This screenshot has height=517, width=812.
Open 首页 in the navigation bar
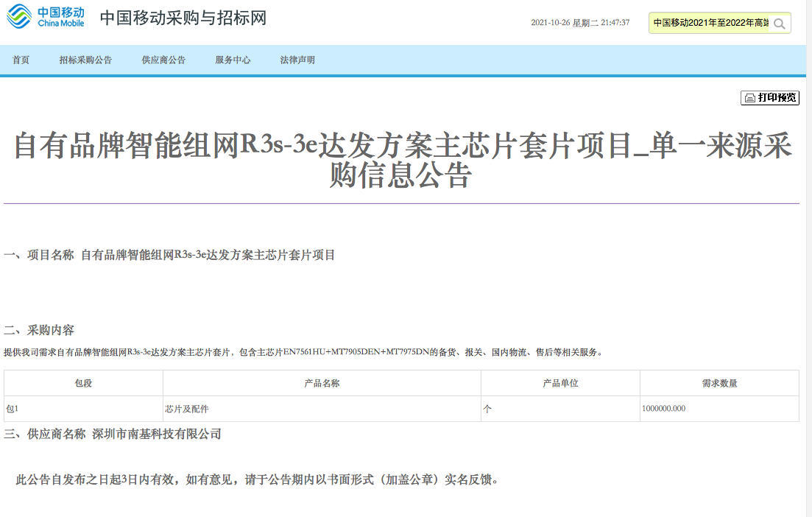click(x=21, y=60)
